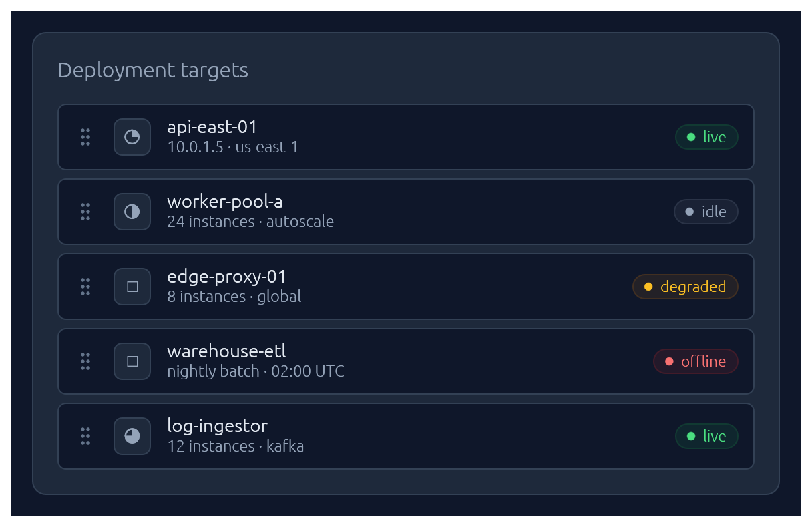Toggle the offline badge on warehouse-etl
The height and width of the screenshot is (527, 812).
pos(696,361)
